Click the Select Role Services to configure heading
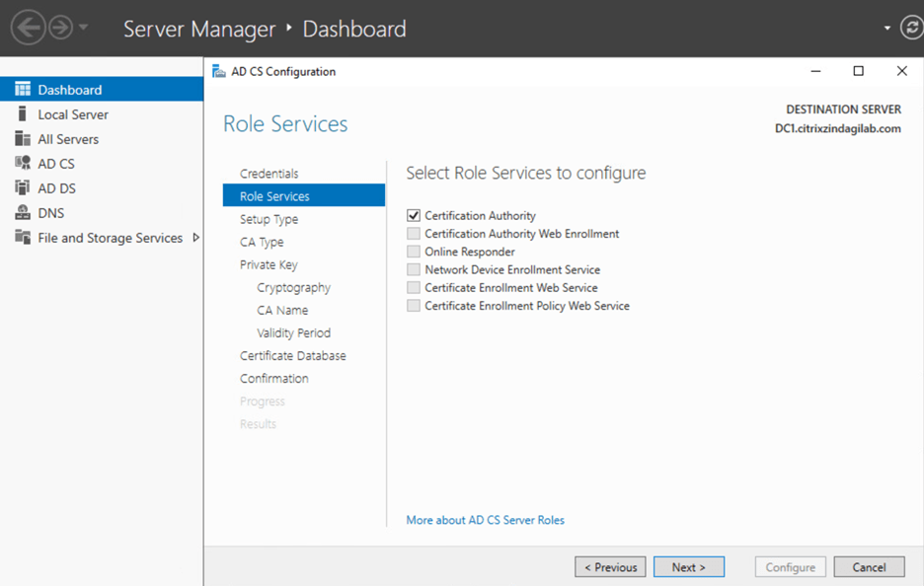 tap(525, 173)
